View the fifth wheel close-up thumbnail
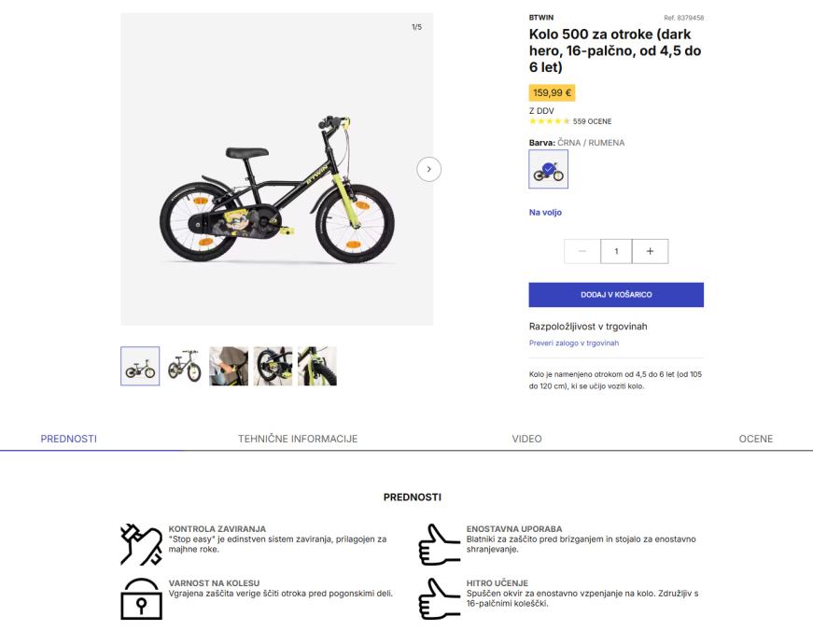Viewport: 813px width, 644px height. [x=317, y=366]
